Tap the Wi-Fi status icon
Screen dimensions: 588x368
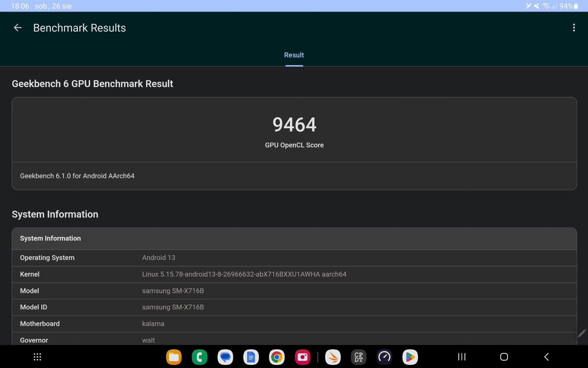(546, 6)
